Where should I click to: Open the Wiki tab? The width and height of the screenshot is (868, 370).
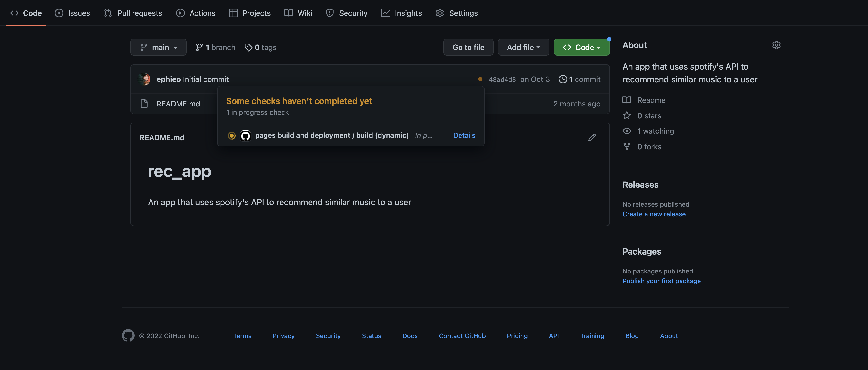coord(298,13)
